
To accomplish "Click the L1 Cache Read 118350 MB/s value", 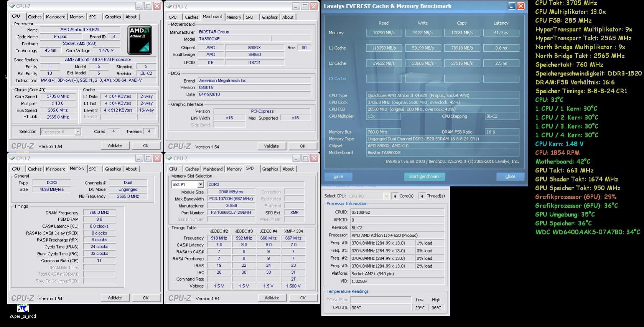I will tap(384, 48).
